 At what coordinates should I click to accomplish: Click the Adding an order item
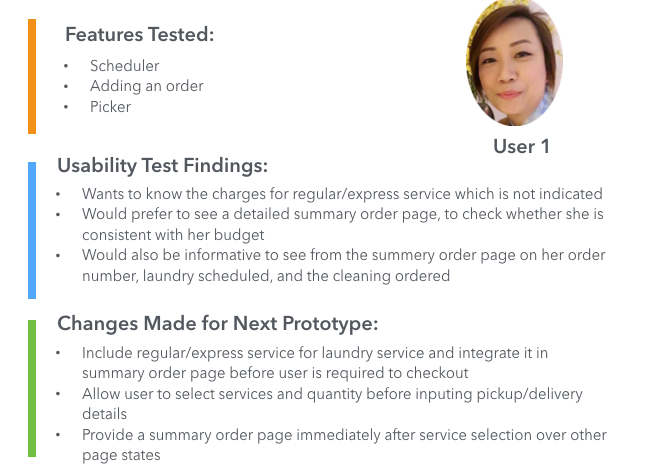click(146, 86)
